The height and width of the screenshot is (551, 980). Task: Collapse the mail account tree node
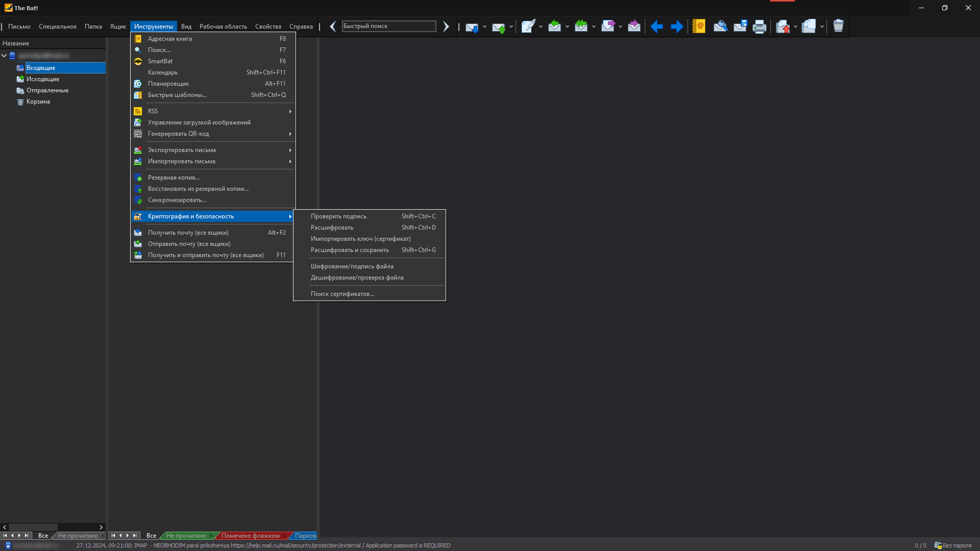5,56
